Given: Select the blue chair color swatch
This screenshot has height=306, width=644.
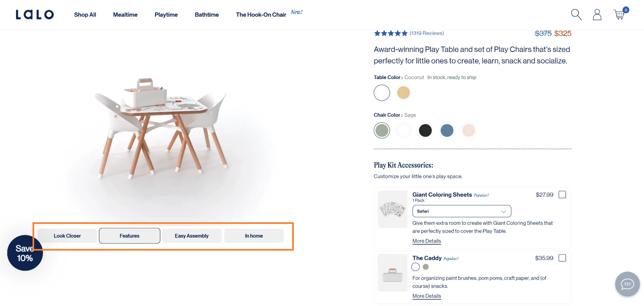Looking at the screenshot, I should click(447, 130).
